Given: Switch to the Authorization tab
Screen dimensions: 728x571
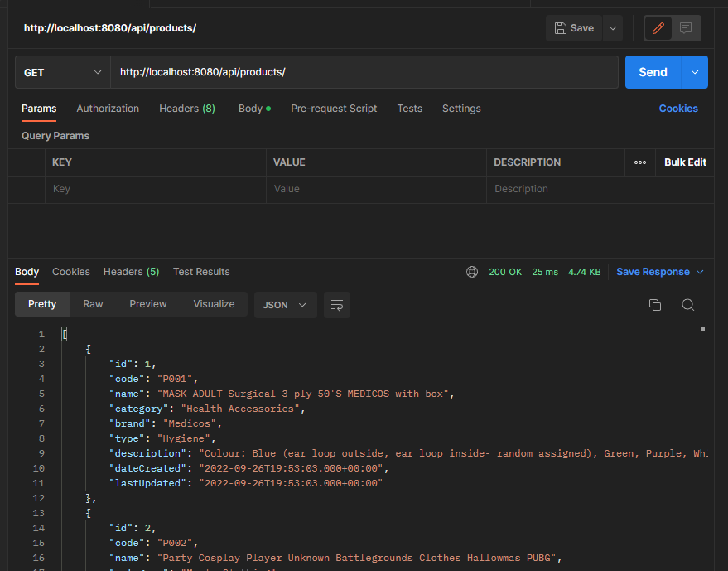Looking at the screenshot, I should tap(107, 109).
